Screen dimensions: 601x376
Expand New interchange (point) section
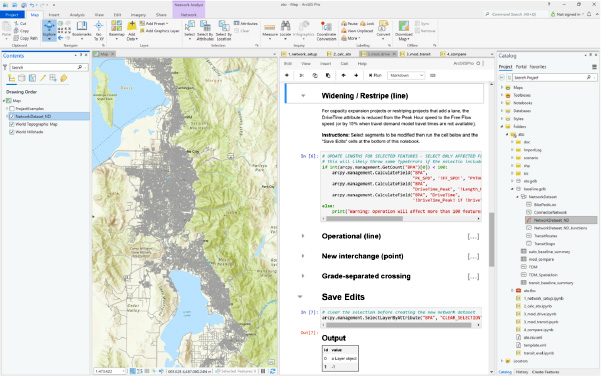[x=303, y=256]
